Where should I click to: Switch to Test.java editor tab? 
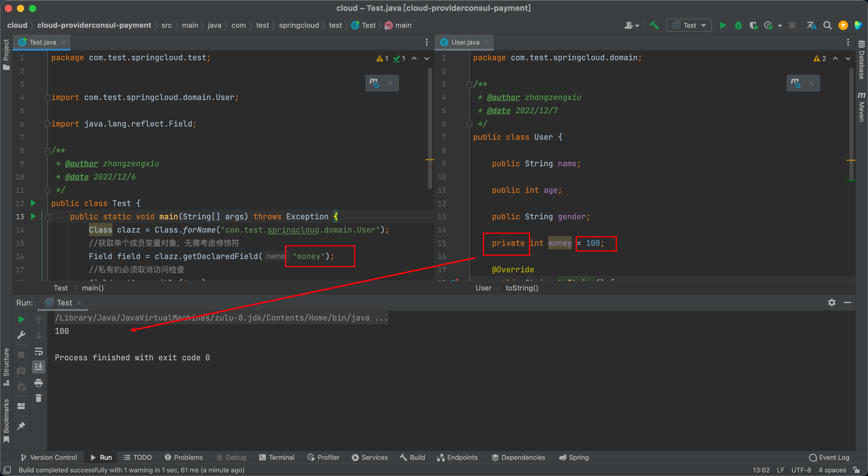(x=42, y=42)
